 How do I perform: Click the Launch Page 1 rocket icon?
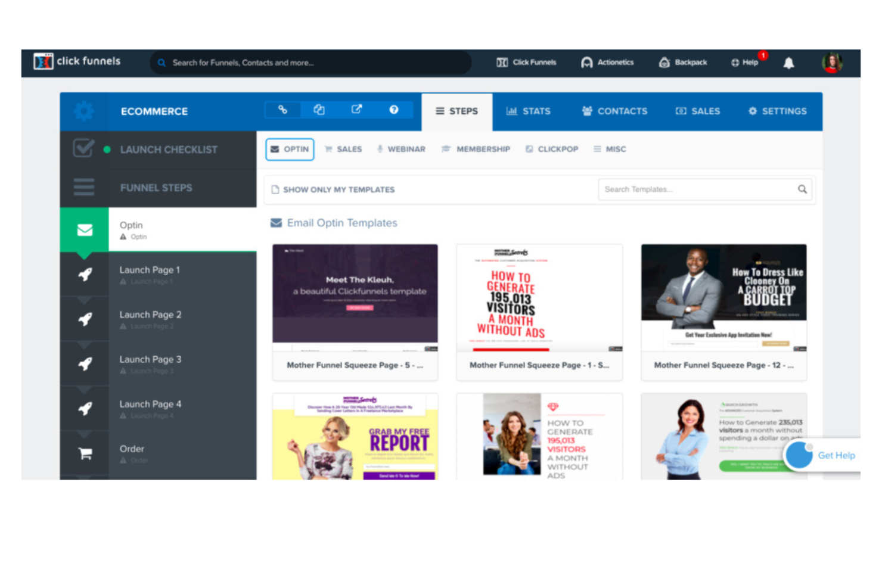84,275
